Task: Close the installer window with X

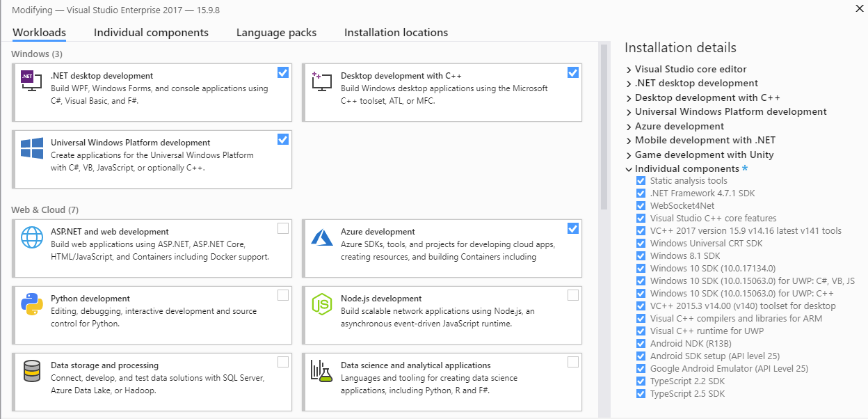Action: point(860,8)
